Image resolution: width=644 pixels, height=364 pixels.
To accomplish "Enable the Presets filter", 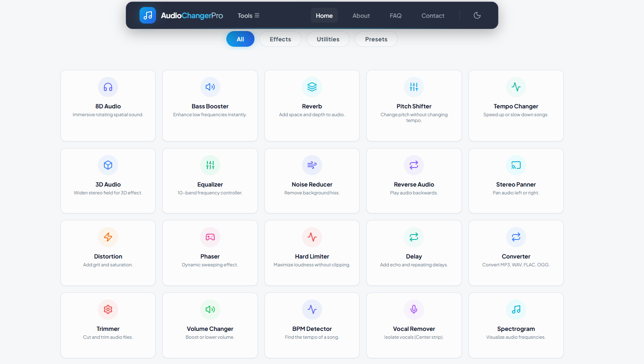I will [x=376, y=38].
